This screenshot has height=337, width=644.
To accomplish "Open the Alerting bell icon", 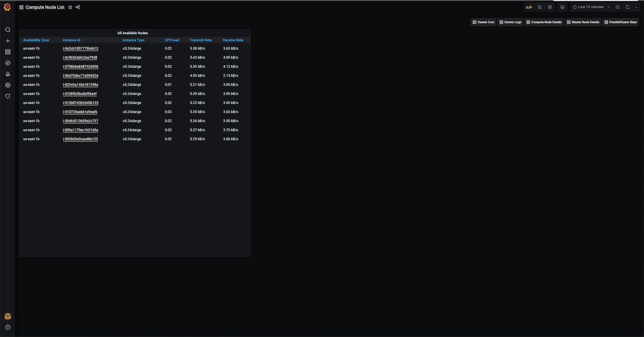I will [x=8, y=74].
